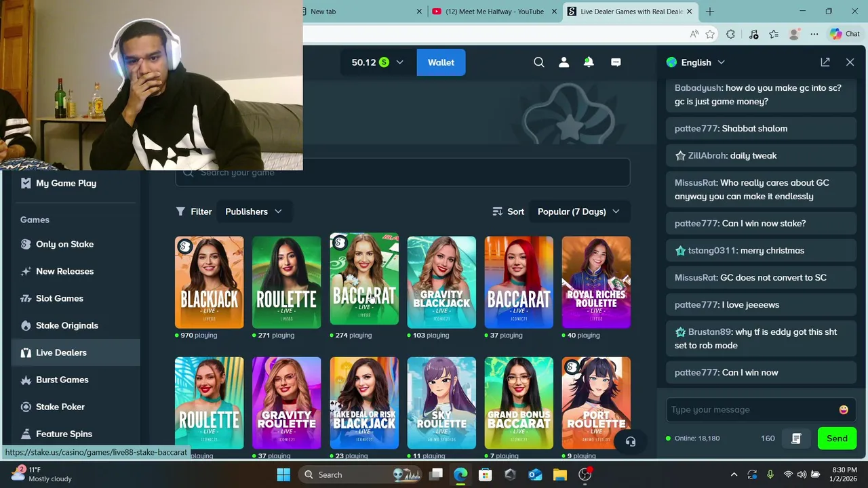The width and height of the screenshot is (868, 488).
Task: Focus the Search your game field
Action: click(402, 172)
